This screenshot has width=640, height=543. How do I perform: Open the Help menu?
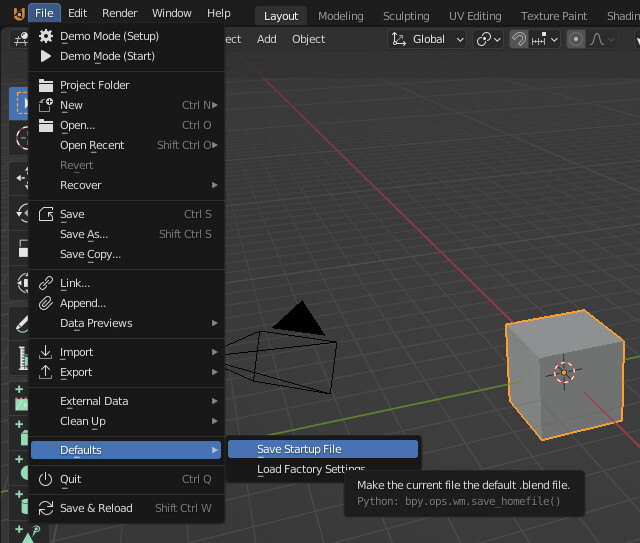tap(219, 13)
